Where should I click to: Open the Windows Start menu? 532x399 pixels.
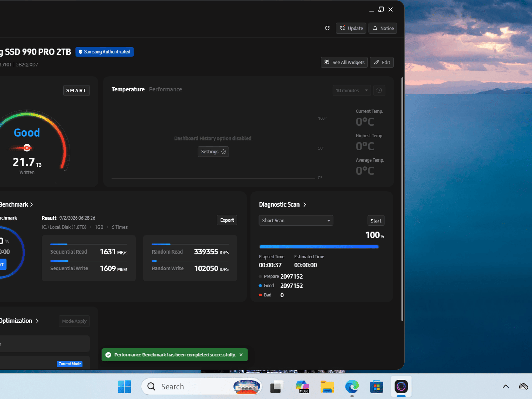click(125, 387)
